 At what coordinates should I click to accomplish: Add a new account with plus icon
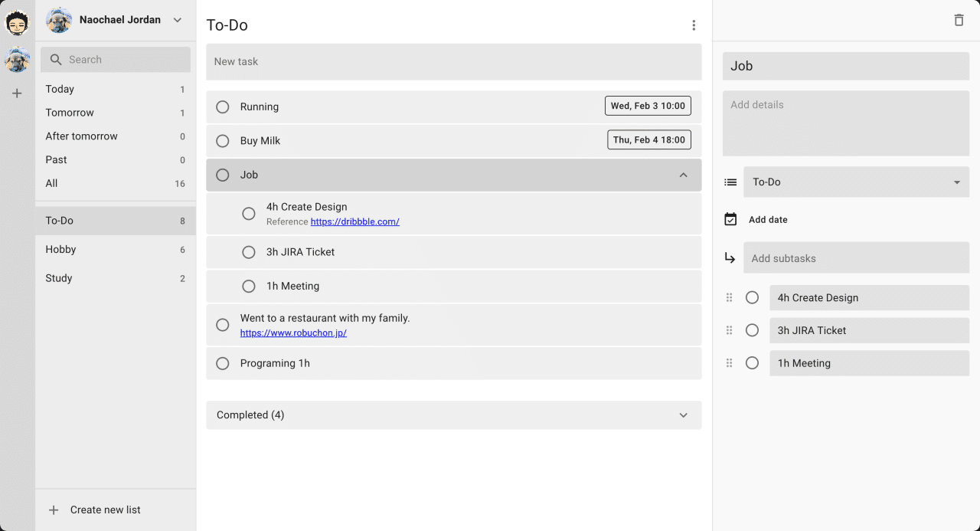coord(17,93)
